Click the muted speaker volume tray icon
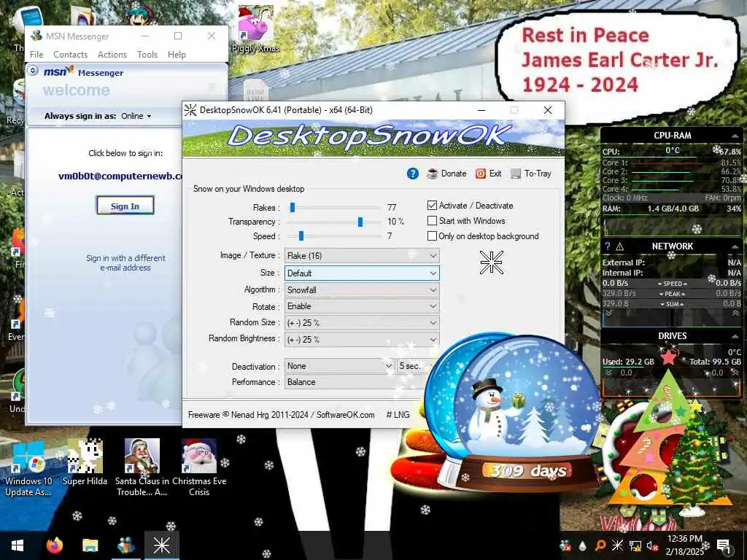This screenshot has height=560, width=747. [652, 546]
